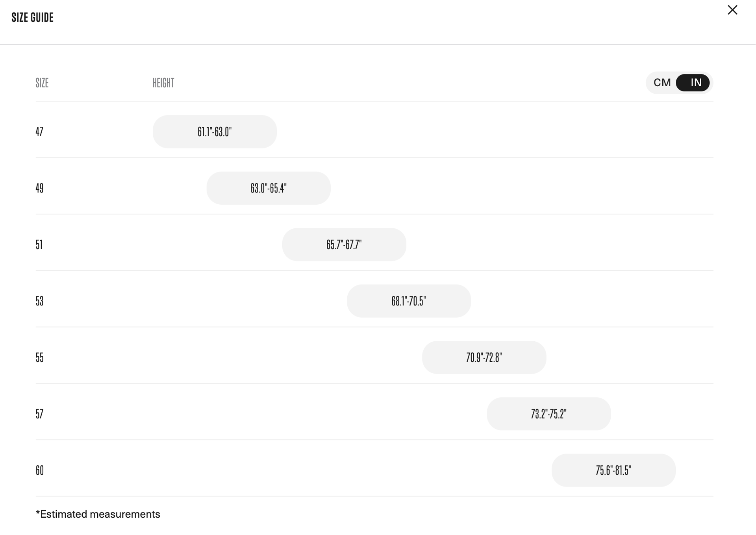This screenshot has height=535, width=756.
Task: Click the HEIGHT column header
Action: [x=163, y=83]
